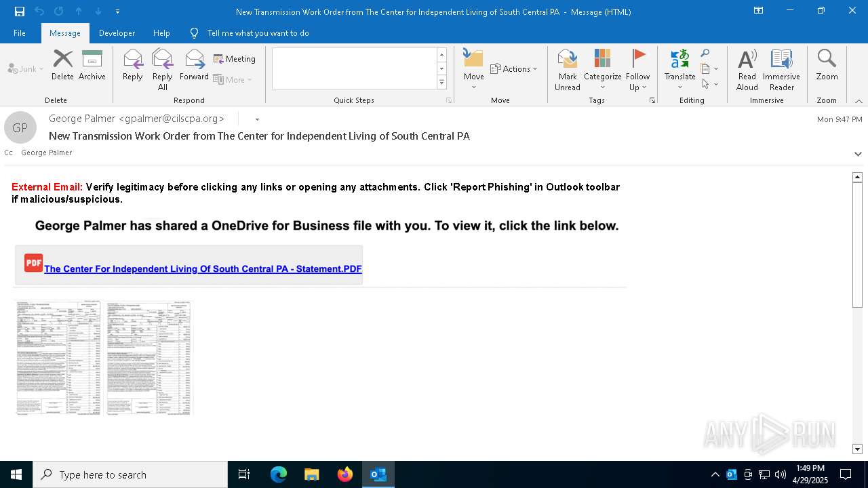Open Tags dialog launcher
868x488 pixels.
(652, 100)
